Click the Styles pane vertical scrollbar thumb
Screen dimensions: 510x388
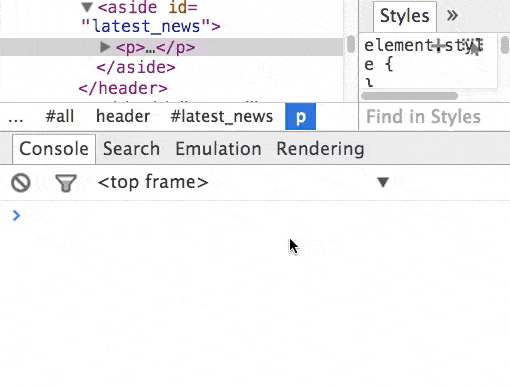pyautogui.click(x=505, y=44)
